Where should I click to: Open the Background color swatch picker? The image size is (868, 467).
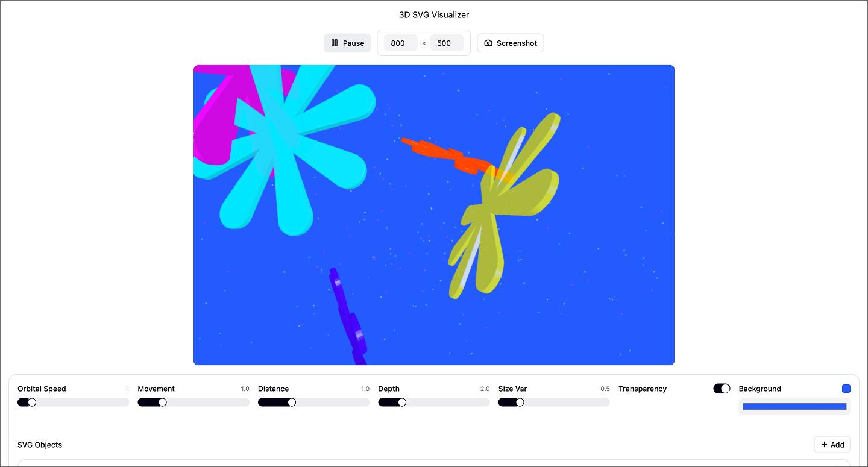846,389
